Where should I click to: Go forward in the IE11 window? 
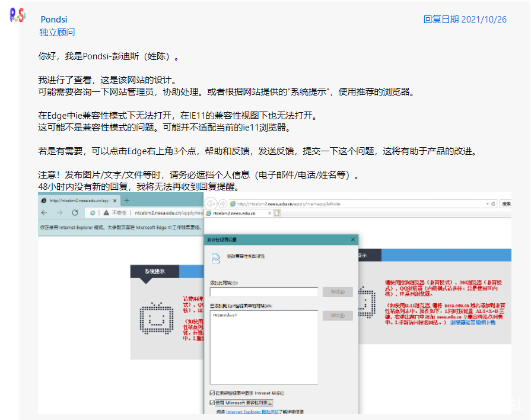[223, 203]
